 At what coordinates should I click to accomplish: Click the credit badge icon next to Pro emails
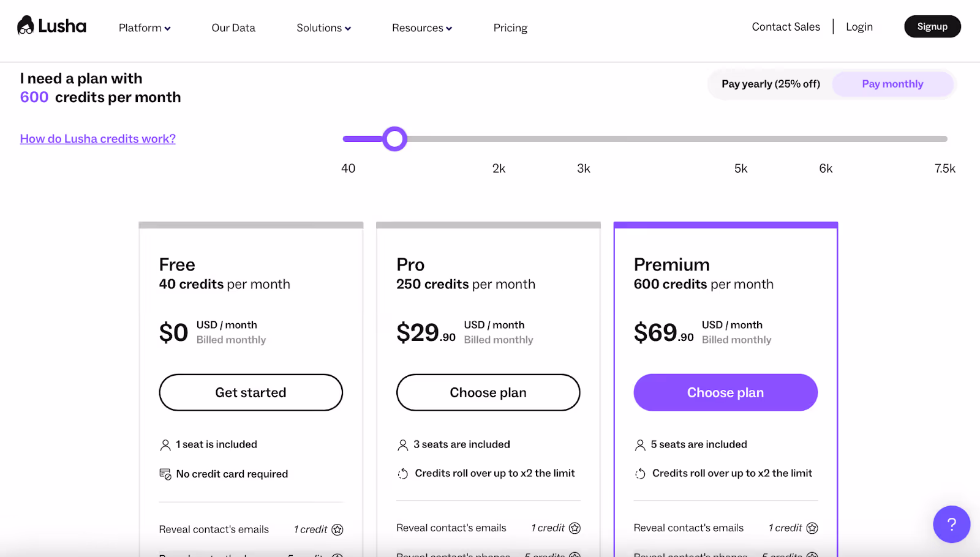click(575, 528)
